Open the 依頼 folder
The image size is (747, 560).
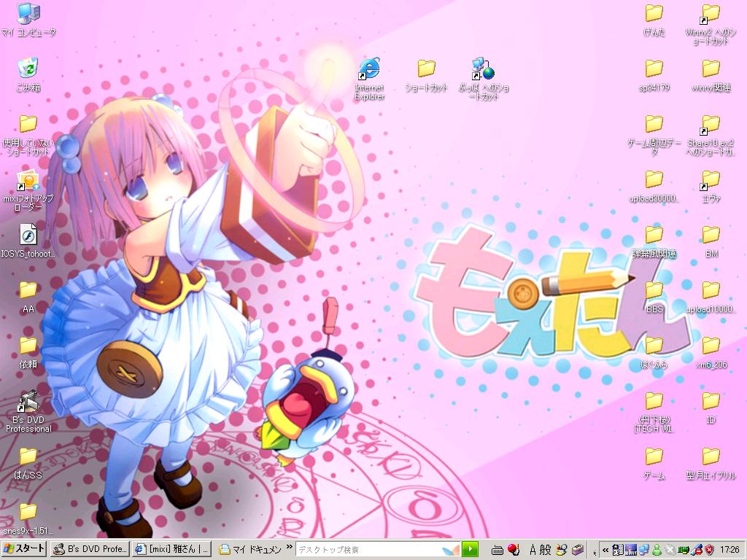coord(28,351)
